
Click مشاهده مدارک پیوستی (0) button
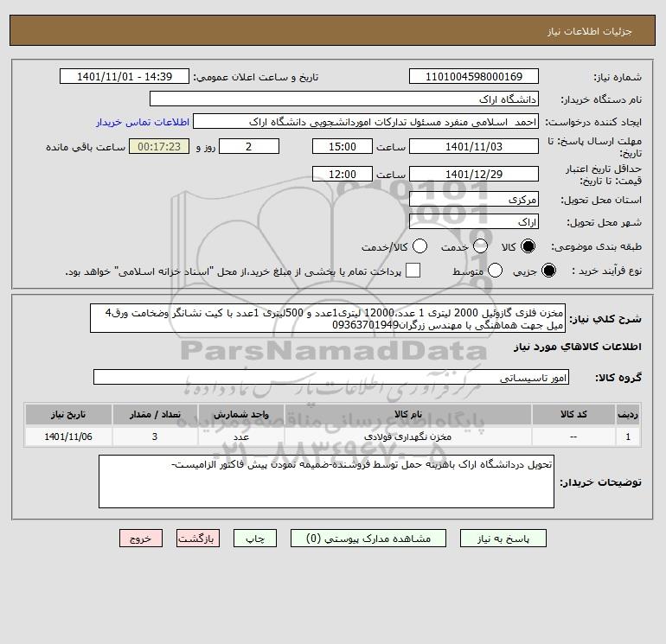pos(368,539)
